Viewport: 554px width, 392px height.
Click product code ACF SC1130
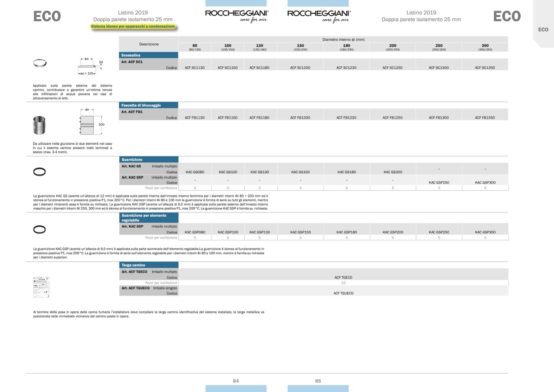(194, 68)
